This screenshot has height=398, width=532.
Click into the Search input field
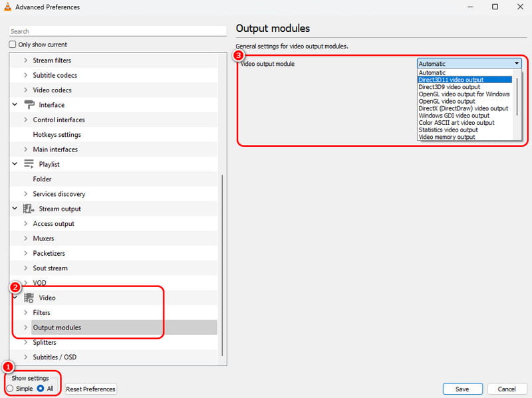[x=118, y=31]
